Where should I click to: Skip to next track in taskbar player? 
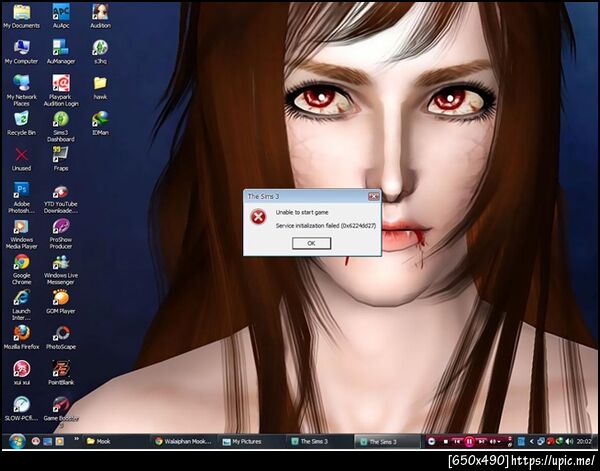click(481, 442)
